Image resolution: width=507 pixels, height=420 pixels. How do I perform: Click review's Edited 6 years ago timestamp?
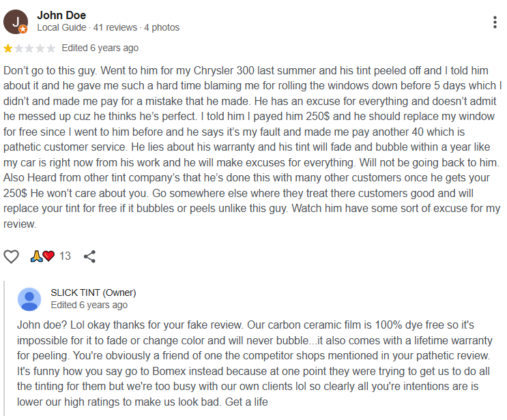[x=100, y=48]
